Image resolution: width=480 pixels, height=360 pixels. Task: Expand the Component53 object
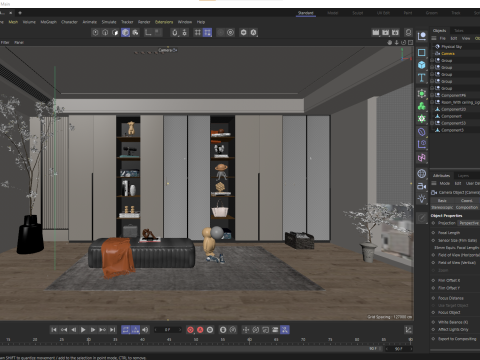(432, 123)
